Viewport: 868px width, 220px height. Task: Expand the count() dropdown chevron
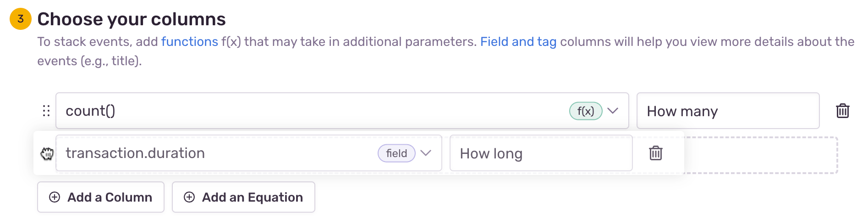(x=613, y=111)
